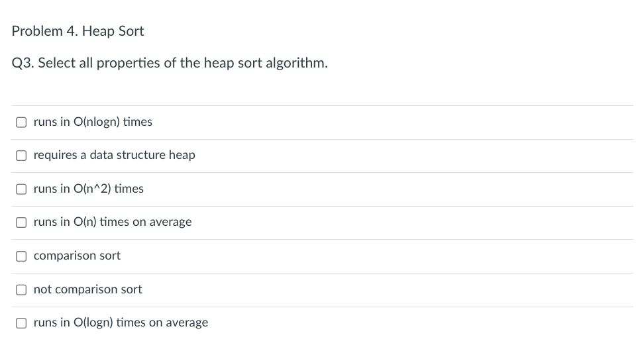Viewport: 644px width, 351px height.
Task: Click the 'comparison sort' option label
Action: pyautogui.click(x=78, y=256)
